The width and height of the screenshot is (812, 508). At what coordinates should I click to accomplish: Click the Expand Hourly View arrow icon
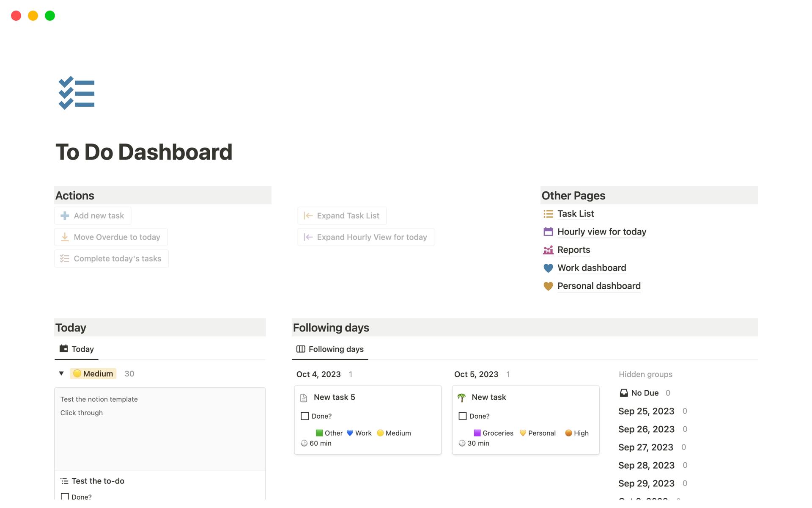[308, 237]
